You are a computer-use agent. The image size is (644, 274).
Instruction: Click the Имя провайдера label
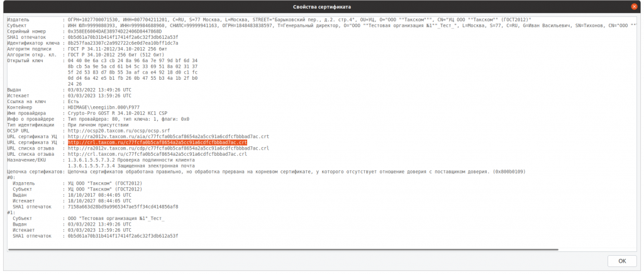click(x=26, y=112)
